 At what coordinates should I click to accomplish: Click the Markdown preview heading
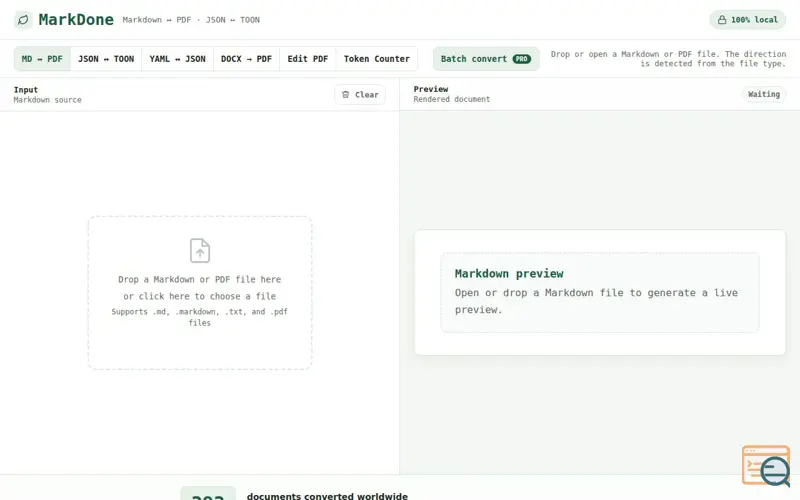(x=509, y=274)
